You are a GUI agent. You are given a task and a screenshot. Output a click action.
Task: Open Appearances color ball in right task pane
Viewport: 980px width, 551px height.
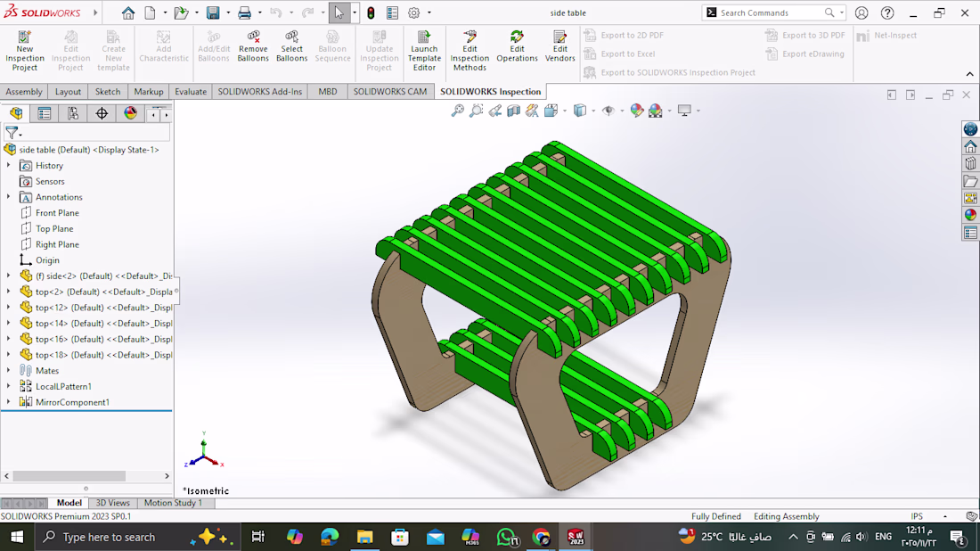click(970, 215)
